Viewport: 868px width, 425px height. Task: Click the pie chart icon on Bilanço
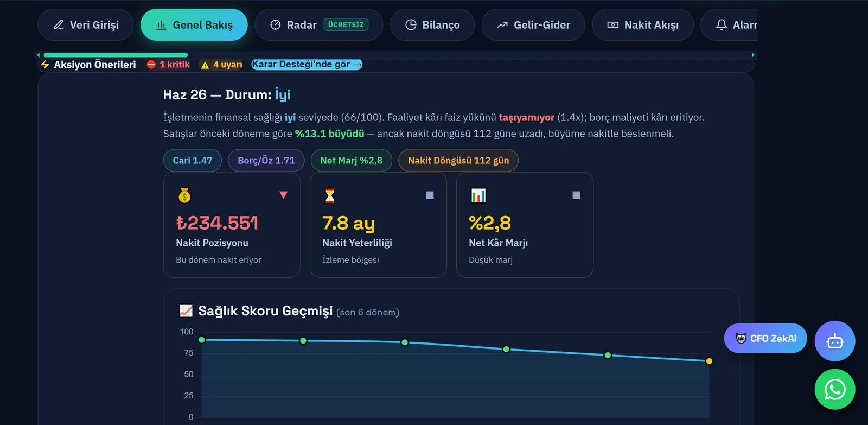click(x=411, y=25)
